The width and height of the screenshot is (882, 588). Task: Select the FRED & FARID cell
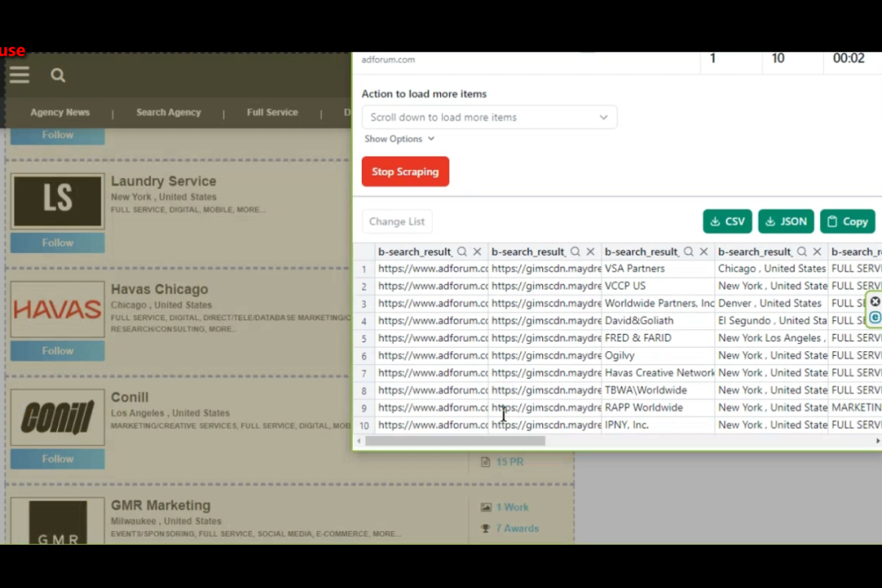[x=658, y=339]
